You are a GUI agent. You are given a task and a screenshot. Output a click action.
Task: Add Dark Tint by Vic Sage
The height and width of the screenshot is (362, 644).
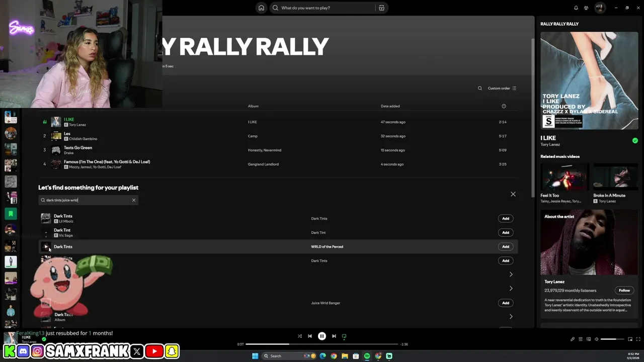[x=506, y=232]
